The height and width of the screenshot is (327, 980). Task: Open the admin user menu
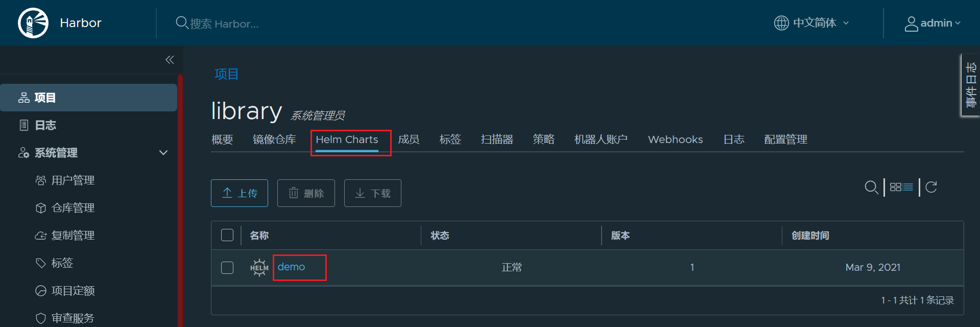pos(933,23)
